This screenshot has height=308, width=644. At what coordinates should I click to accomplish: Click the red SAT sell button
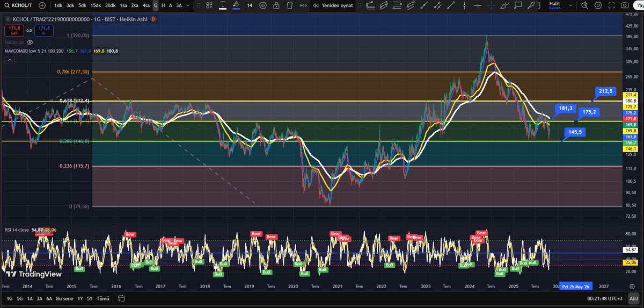[x=14, y=30]
